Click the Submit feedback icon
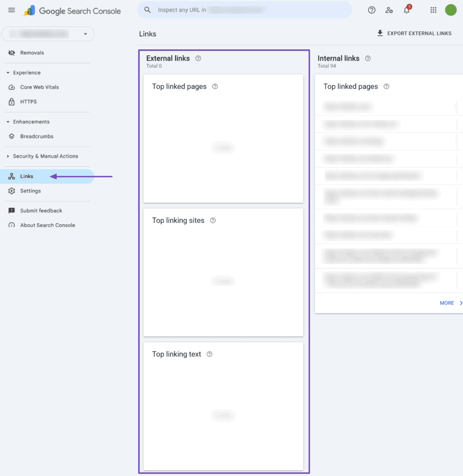This screenshot has width=463, height=476. coord(11,211)
